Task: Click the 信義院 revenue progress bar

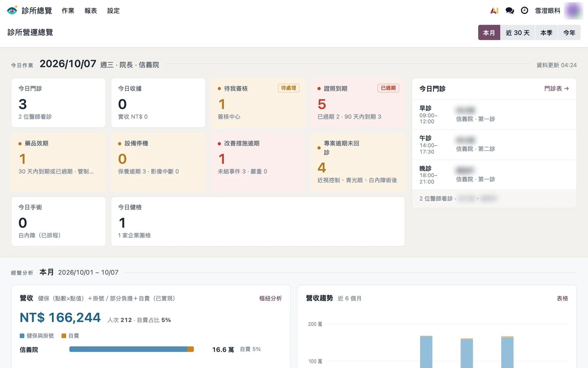Action: (131, 349)
